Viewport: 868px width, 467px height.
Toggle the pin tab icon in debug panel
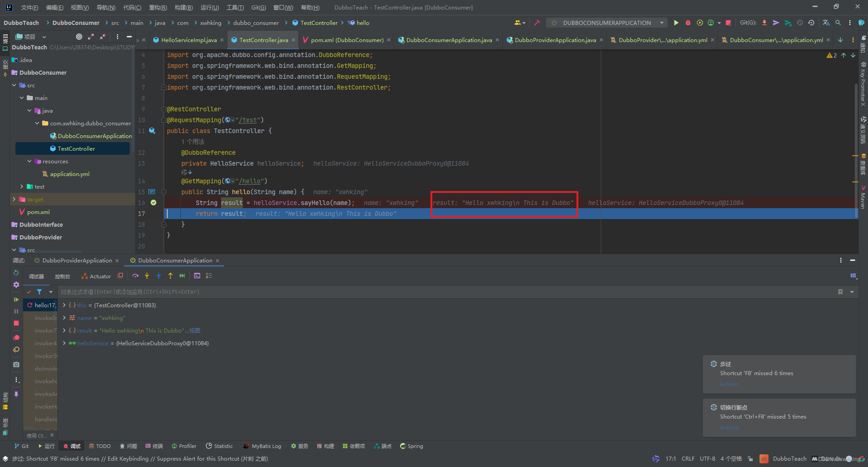pos(16,394)
